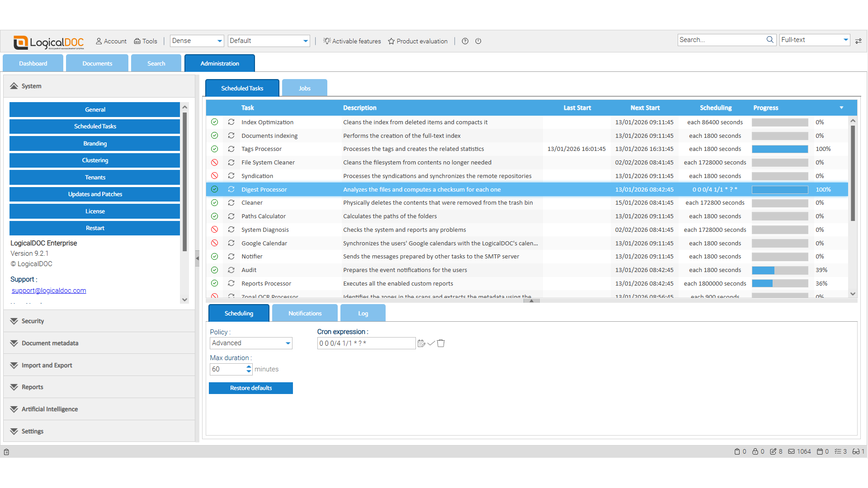Open the cron expression composer icon
This screenshot has height=488, width=868.
coord(421,343)
